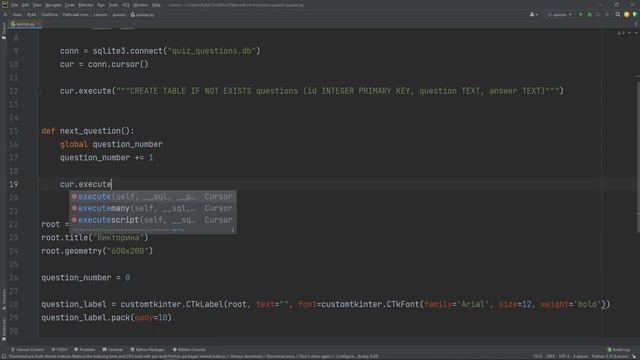Open the Tools menu
Screen dimensions: 640x360
point(113,5)
